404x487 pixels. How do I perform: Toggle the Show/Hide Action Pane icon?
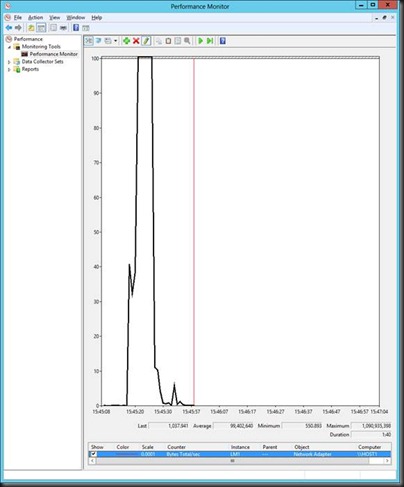tap(86, 28)
